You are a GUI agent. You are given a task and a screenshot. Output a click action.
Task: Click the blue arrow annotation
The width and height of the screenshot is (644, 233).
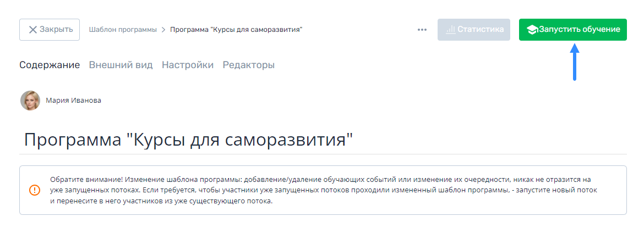pyautogui.click(x=575, y=62)
